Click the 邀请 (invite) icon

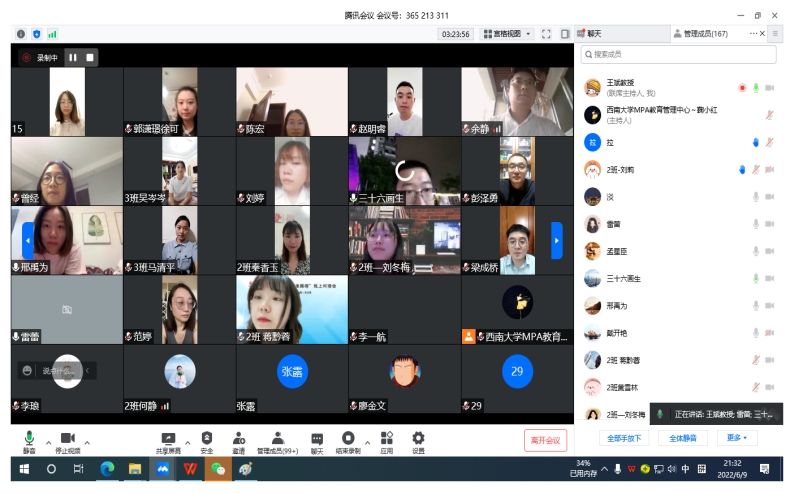(238, 438)
